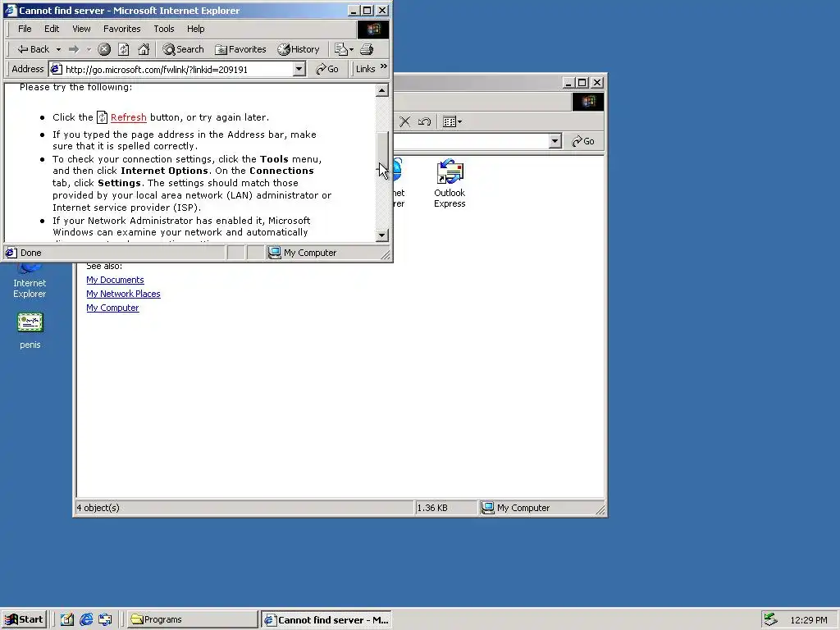
Task: Click the Go button in Internet Explorer
Action: coord(327,69)
